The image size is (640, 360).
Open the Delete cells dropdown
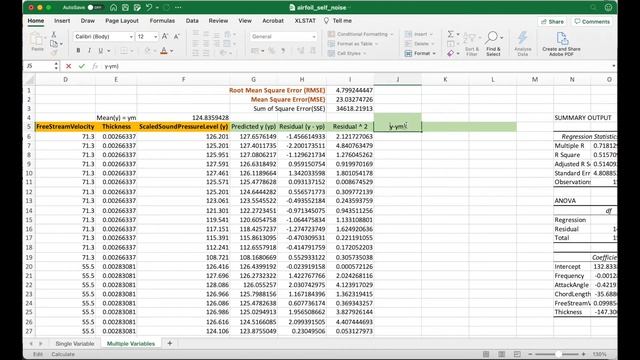point(420,44)
